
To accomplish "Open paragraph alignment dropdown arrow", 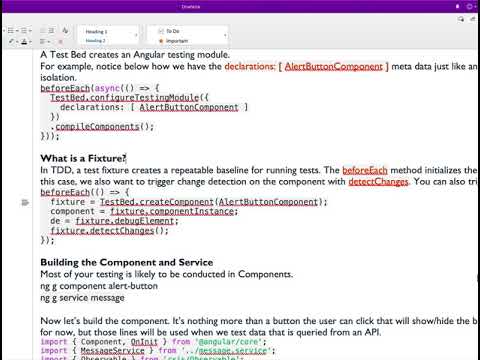I will click(x=49, y=42).
